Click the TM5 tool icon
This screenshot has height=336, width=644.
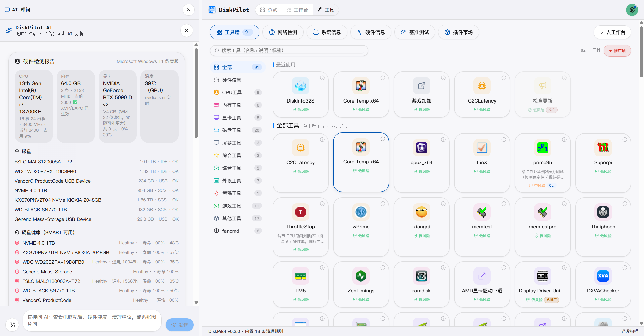300,276
